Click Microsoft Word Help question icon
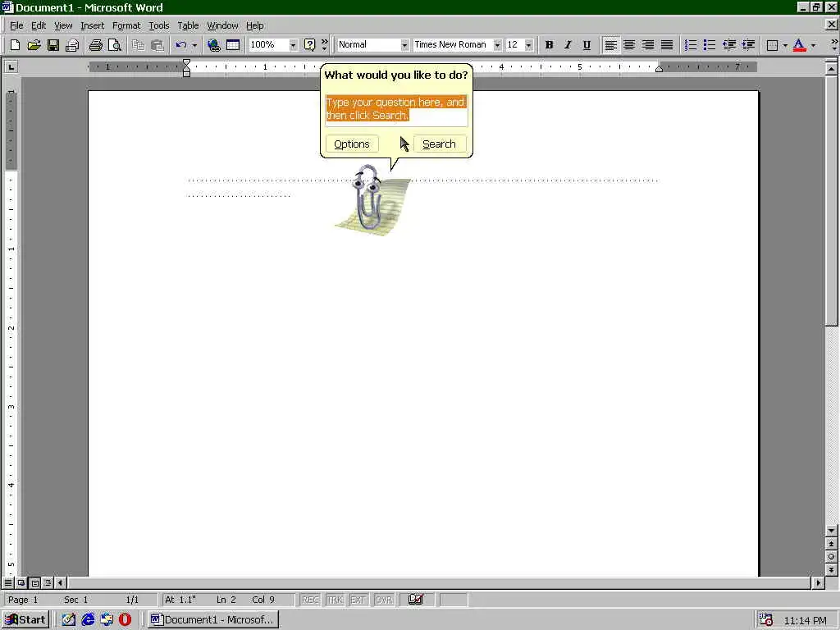This screenshot has width=840, height=630. (309, 45)
